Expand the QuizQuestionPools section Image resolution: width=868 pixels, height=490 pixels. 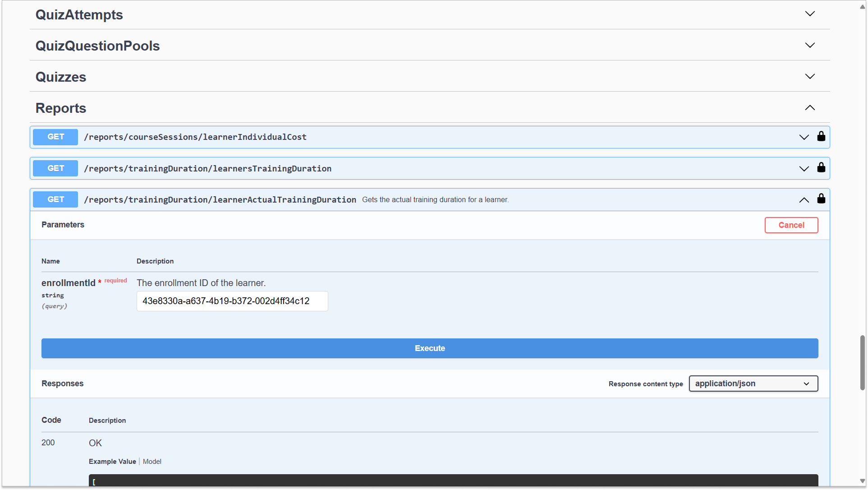(x=810, y=45)
